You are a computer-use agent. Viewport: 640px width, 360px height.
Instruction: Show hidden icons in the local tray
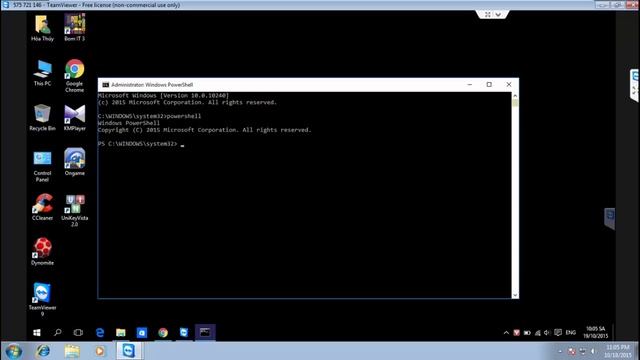(560, 351)
